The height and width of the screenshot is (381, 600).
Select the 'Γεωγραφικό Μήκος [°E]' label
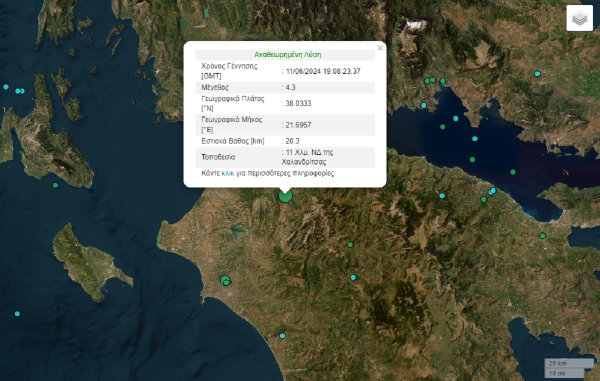pyautogui.click(x=232, y=125)
